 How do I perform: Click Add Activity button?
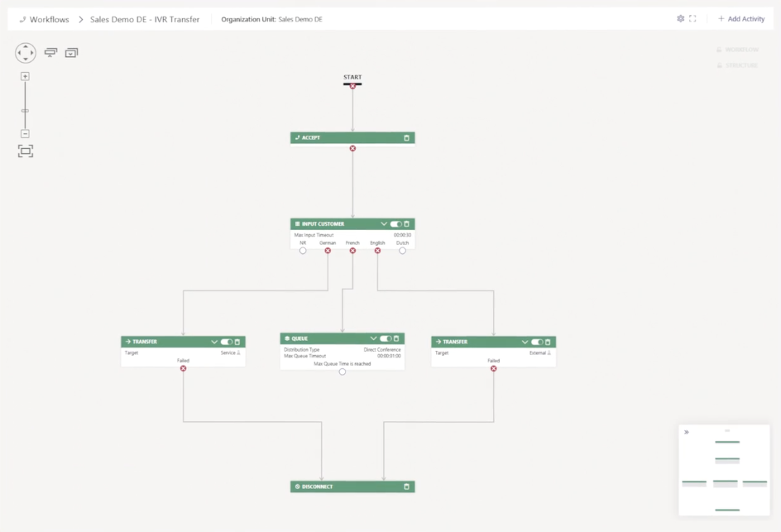(x=740, y=19)
